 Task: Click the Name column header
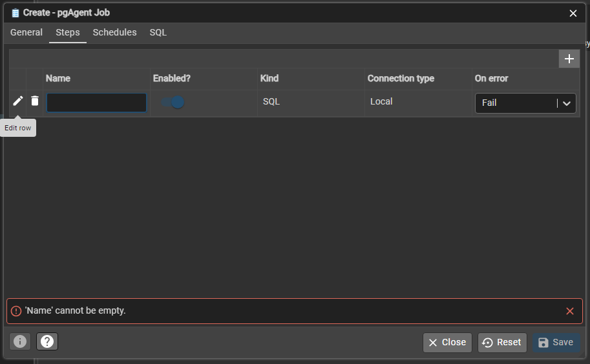point(58,79)
